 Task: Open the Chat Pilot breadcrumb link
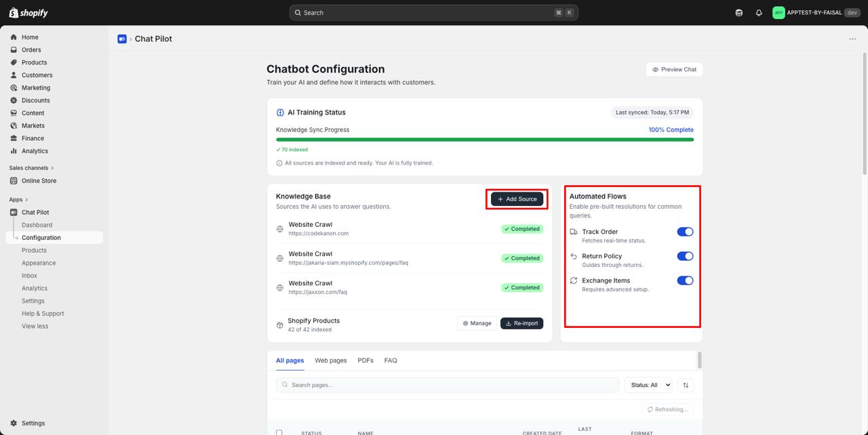click(x=153, y=39)
